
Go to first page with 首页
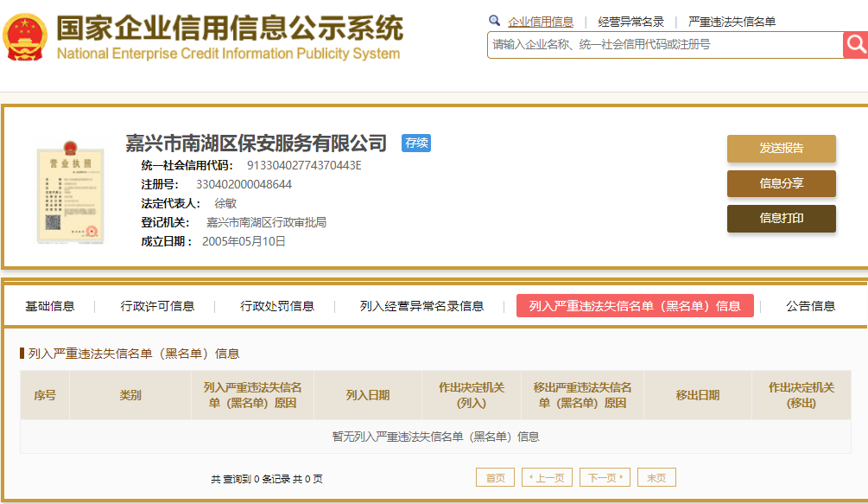pyautogui.click(x=496, y=477)
